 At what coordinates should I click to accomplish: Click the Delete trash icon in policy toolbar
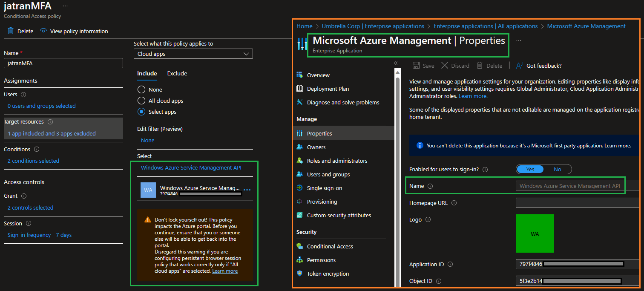[11, 31]
